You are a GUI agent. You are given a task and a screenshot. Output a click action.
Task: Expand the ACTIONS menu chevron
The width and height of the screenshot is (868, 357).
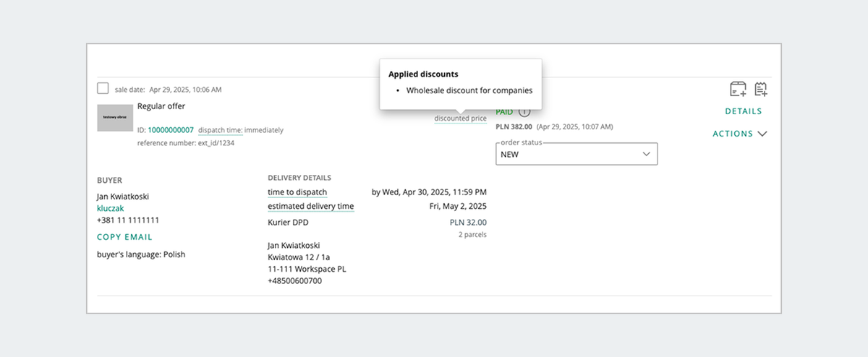coord(762,134)
